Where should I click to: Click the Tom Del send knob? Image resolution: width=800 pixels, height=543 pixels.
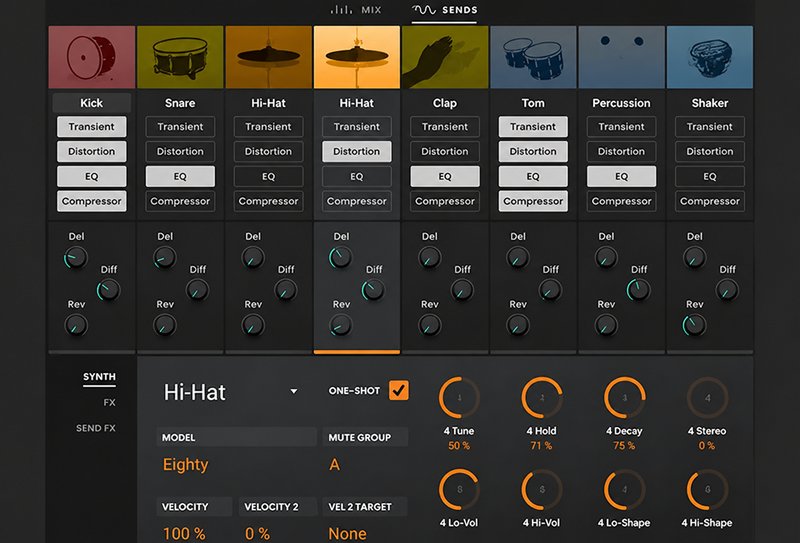point(518,258)
